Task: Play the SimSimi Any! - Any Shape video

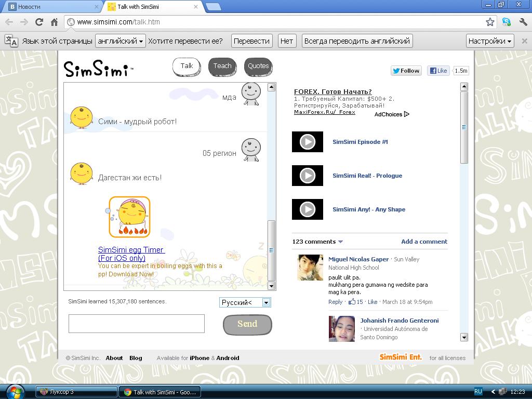Action: [308, 209]
